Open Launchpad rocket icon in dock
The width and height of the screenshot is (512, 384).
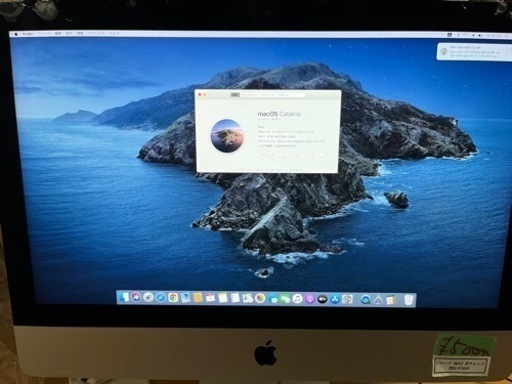tap(148, 297)
